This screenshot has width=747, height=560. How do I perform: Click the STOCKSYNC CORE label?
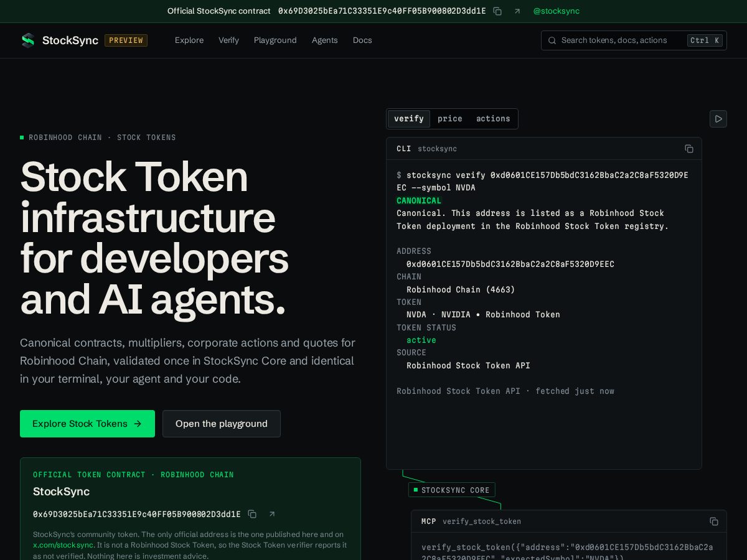tap(452, 490)
